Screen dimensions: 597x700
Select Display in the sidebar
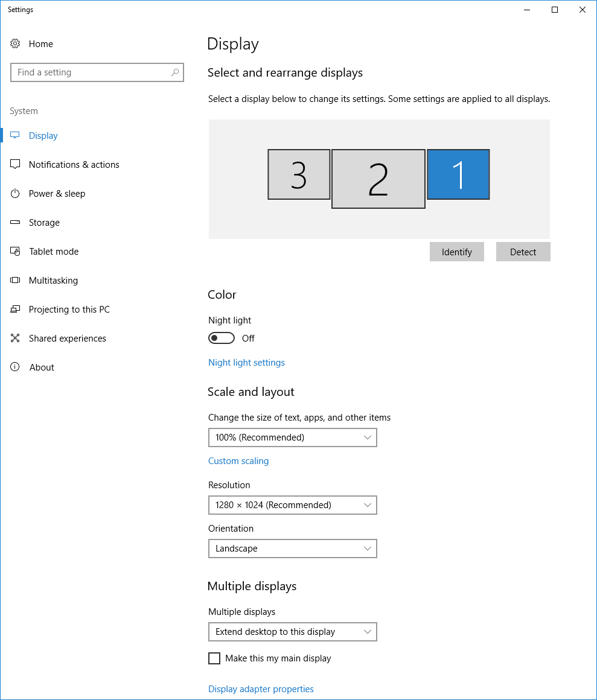43,135
